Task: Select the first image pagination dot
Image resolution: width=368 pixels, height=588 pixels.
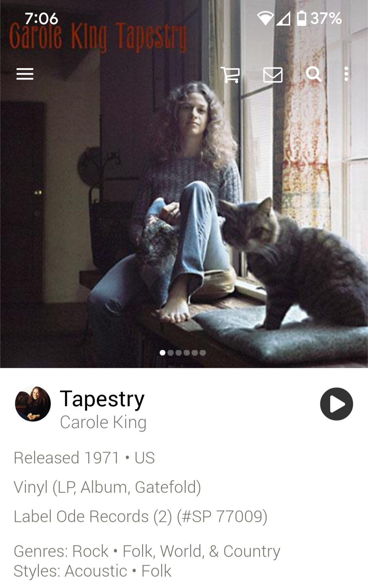Action: (163, 353)
